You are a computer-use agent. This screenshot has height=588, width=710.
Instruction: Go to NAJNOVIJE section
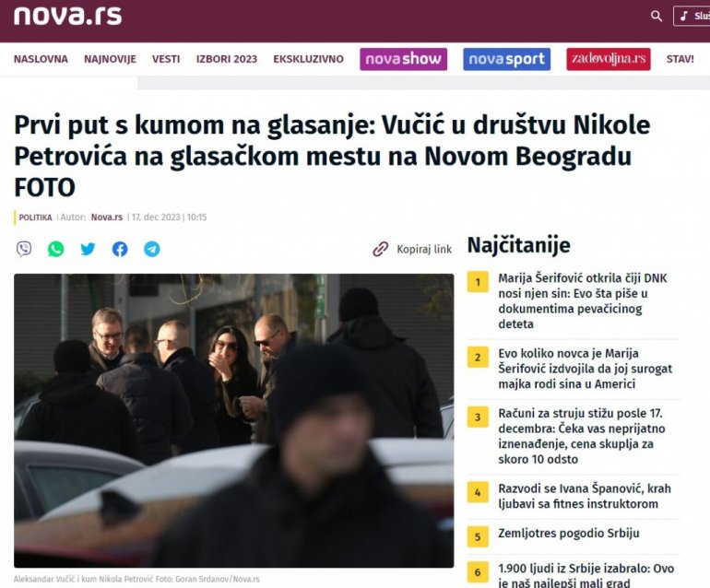(110, 59)
